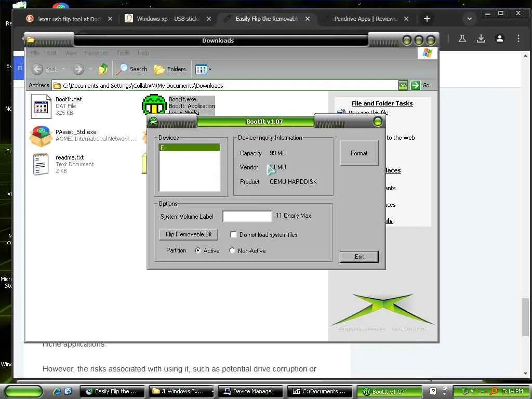Viewport: 532px width, 399px height.
Task: Click Rename this file link
Action: point(368,112)
